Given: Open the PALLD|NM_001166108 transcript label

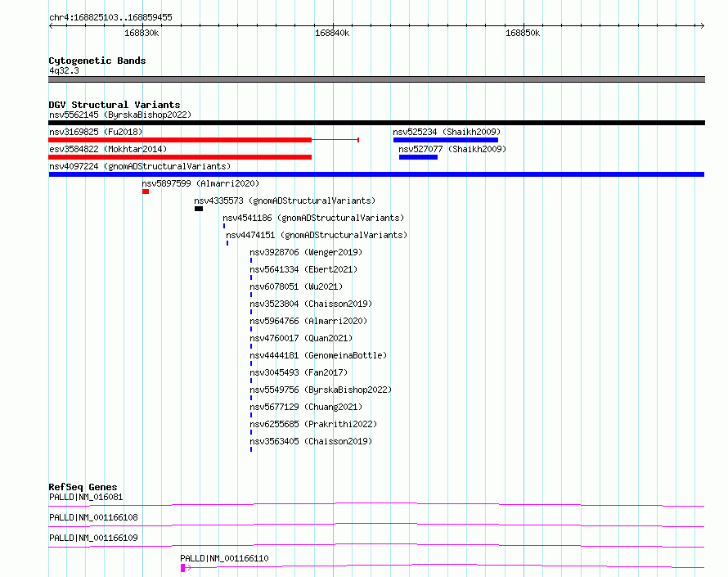Looking at the screenshot, I should click(x=93, y=517).
